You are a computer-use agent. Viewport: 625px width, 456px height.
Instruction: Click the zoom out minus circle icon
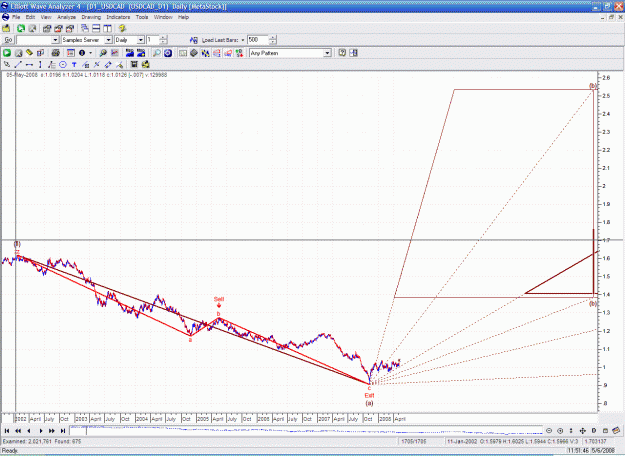(x=549, y=430)
